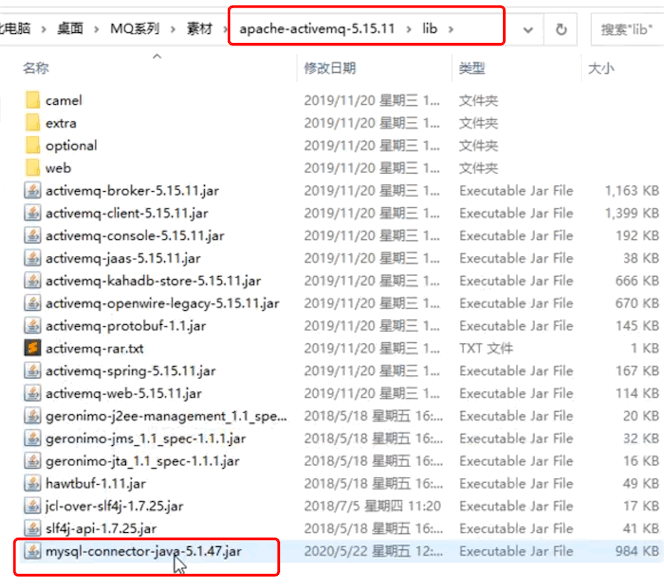The image size is (664, 588).
Task: Click the activemq-protobuf-1.1.jar file icon
Action: [x=33, y=326]
